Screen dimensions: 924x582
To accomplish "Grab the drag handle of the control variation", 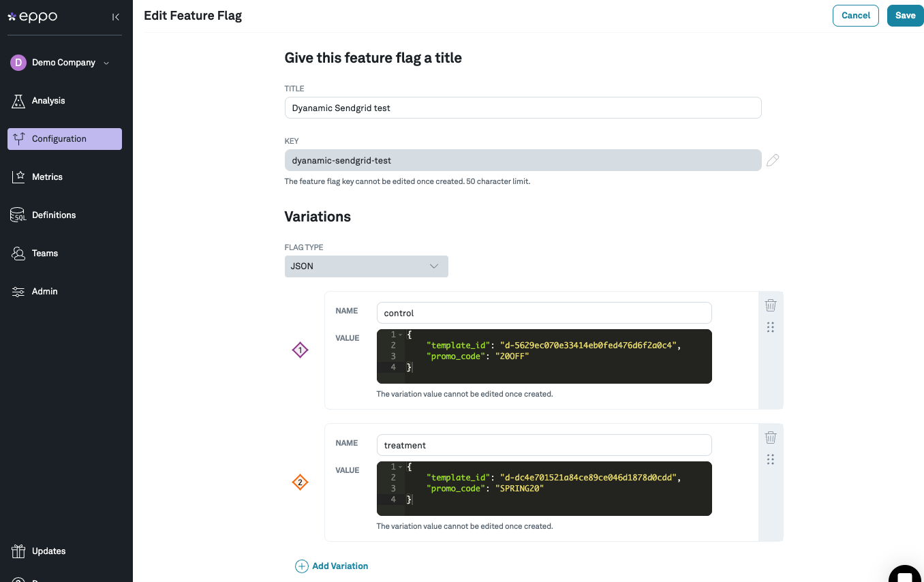I will (x=770, y=327).
